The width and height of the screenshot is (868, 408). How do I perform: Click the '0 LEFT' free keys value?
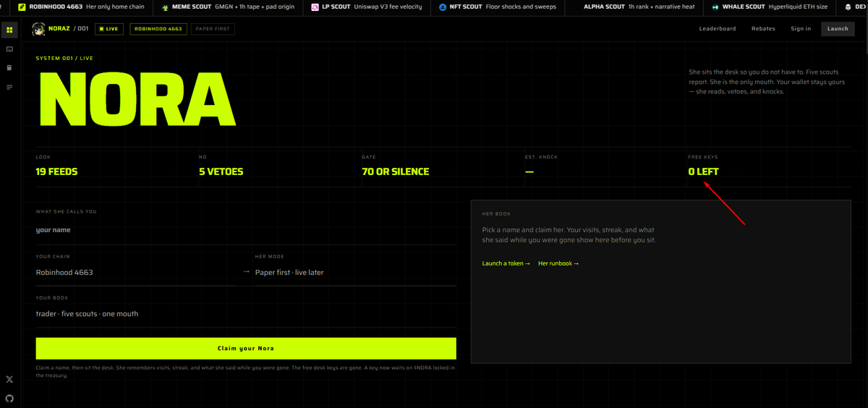[x=703, y=171]
